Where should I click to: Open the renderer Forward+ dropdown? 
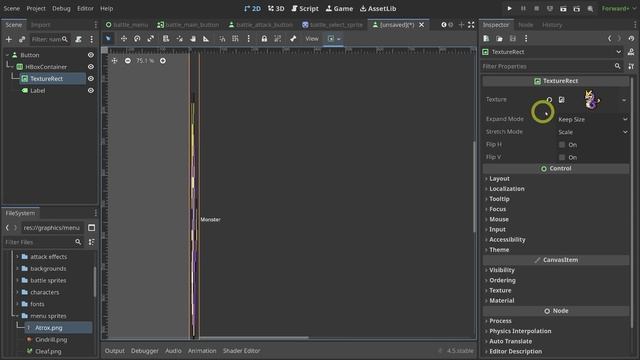point(618,8)
